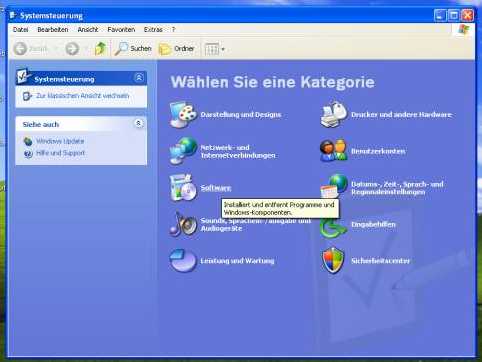Click the Systemsteuerung title bar icon

13,15
